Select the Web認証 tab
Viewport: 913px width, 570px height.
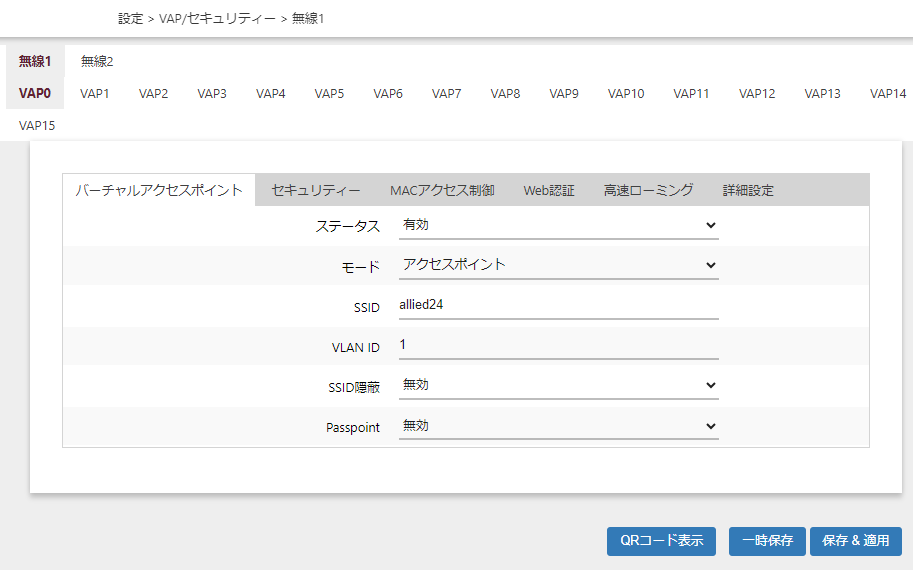coord(549,190)
